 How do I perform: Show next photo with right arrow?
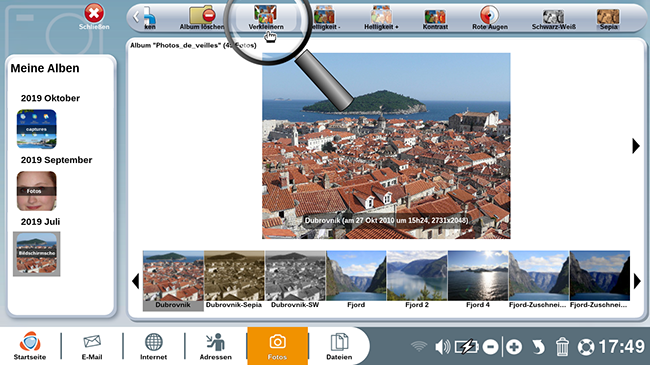point(635,146)
